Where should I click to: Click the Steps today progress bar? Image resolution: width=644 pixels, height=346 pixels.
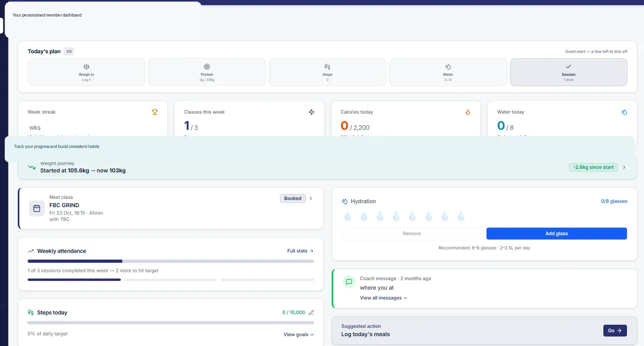(171, 322)
